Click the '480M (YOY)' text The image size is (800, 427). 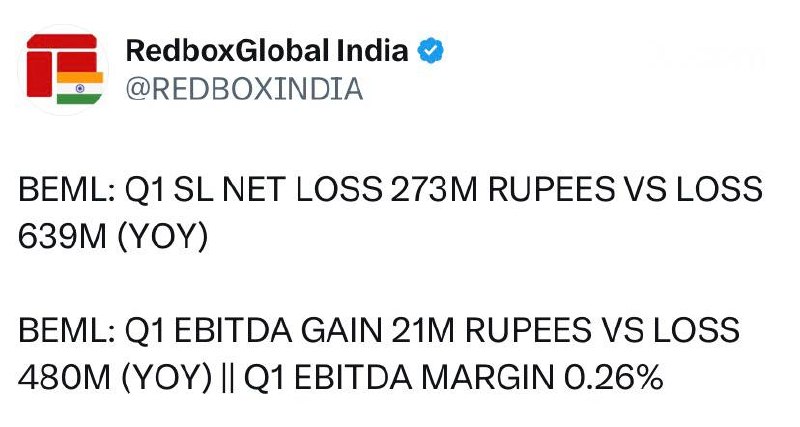[x=115, y=378]
